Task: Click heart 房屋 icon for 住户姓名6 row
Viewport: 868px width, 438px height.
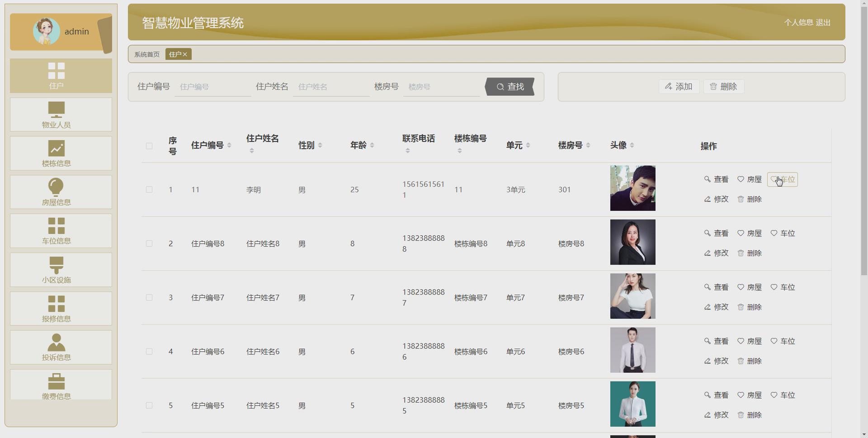Action: 741,341
